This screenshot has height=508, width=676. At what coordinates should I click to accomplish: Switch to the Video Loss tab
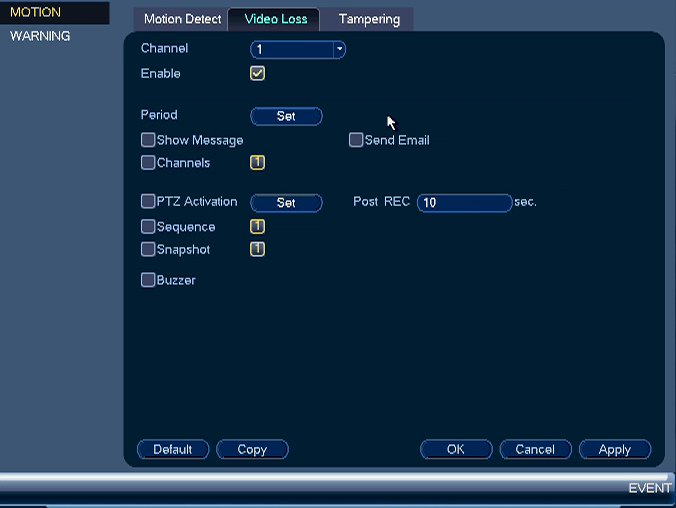275,19
